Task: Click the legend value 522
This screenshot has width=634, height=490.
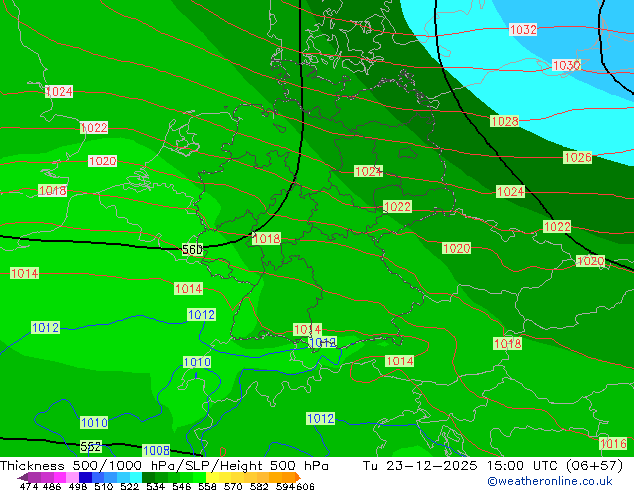Action: 129,486
